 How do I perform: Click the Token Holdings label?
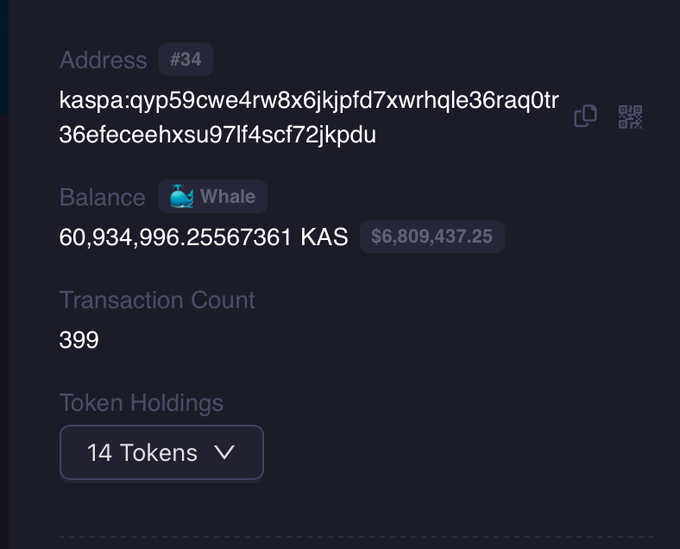(x=141, y=403)
